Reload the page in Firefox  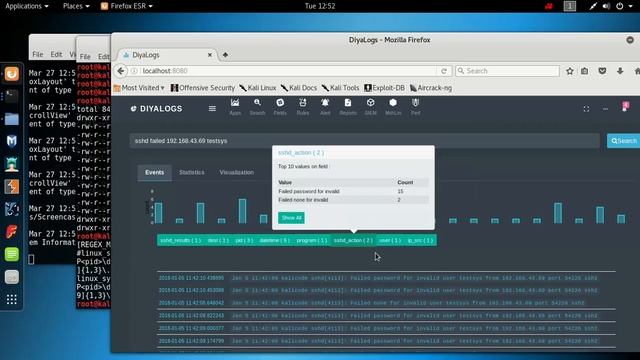(x=444, y=71)
